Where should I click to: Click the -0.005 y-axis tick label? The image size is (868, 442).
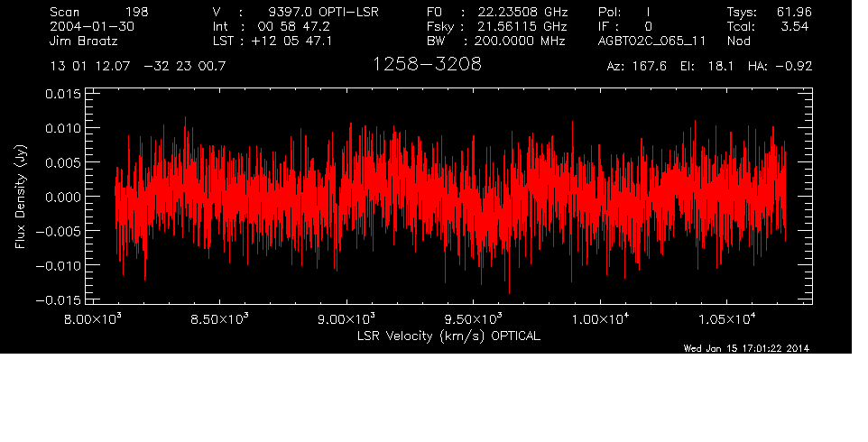[58, 231]
